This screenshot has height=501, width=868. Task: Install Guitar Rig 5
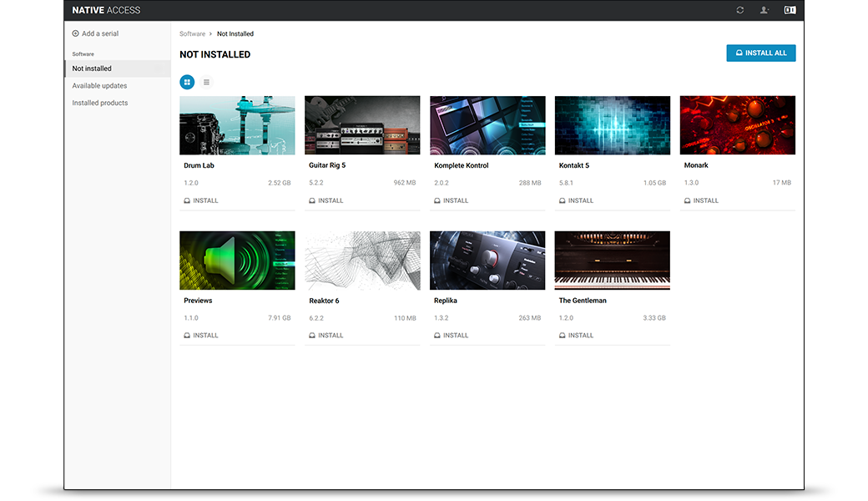(326, 200)
